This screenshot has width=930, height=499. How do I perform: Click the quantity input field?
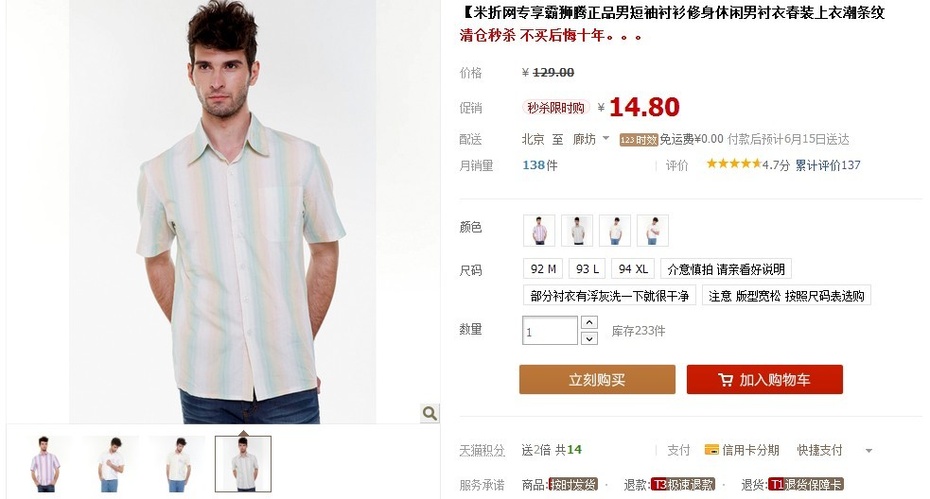pos(550,330)
